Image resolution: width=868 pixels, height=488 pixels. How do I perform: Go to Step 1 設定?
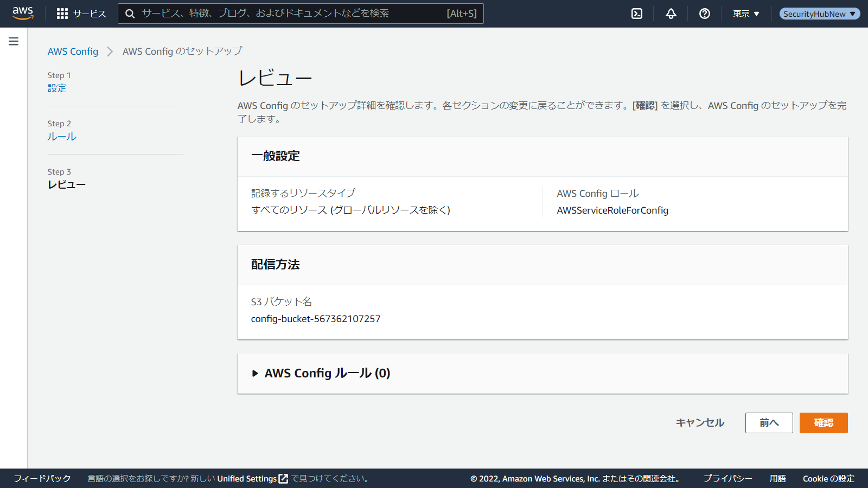57,88
